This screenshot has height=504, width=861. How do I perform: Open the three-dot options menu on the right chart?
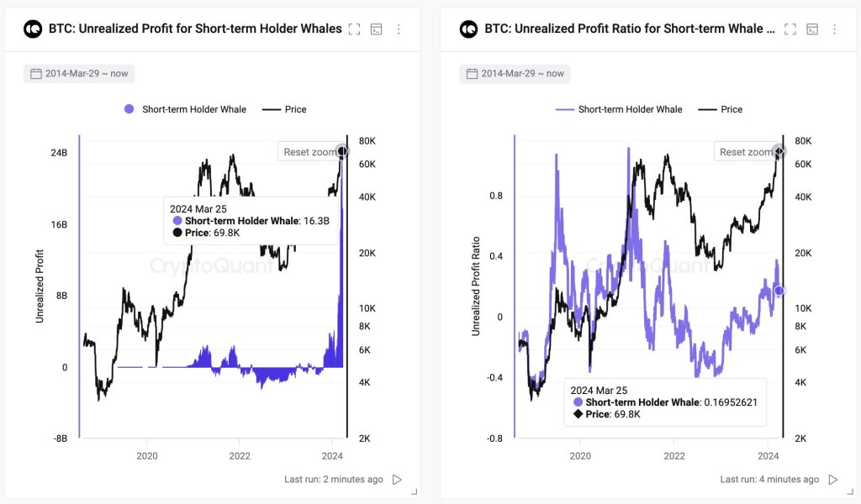coord(834,28)
